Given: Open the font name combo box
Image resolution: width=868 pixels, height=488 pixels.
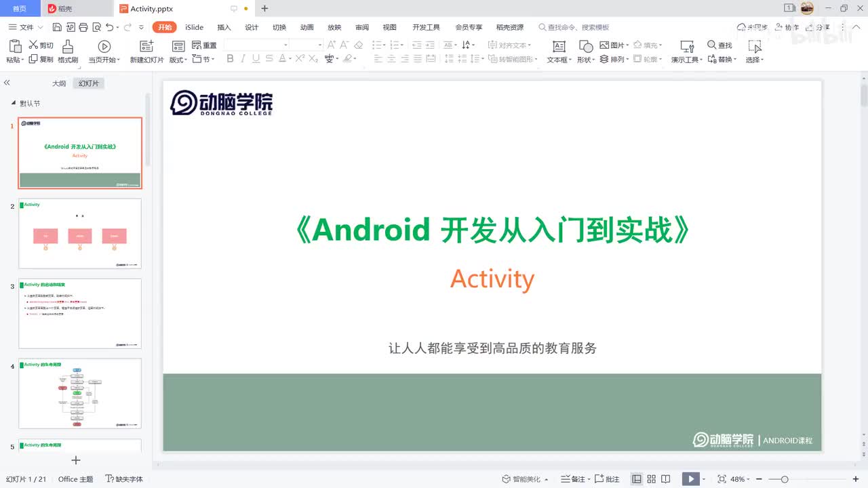Looking at the screenshot, I should pyautogui.click(x=256, y=45).
